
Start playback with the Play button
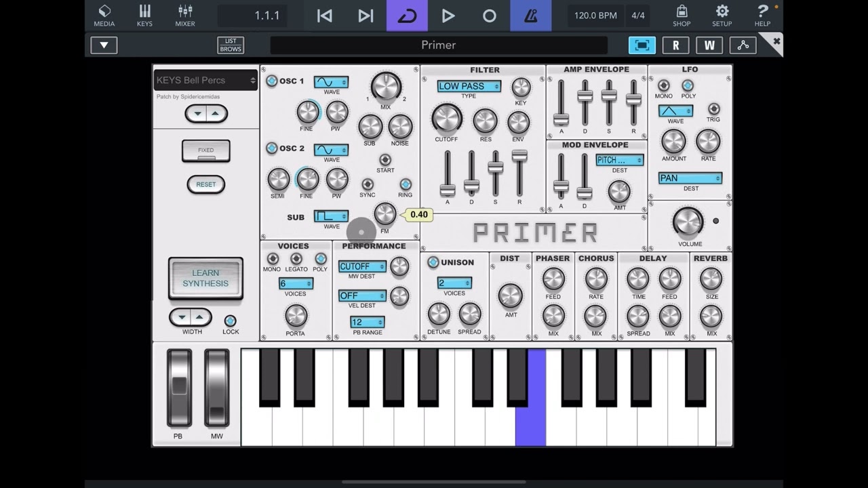448,16
